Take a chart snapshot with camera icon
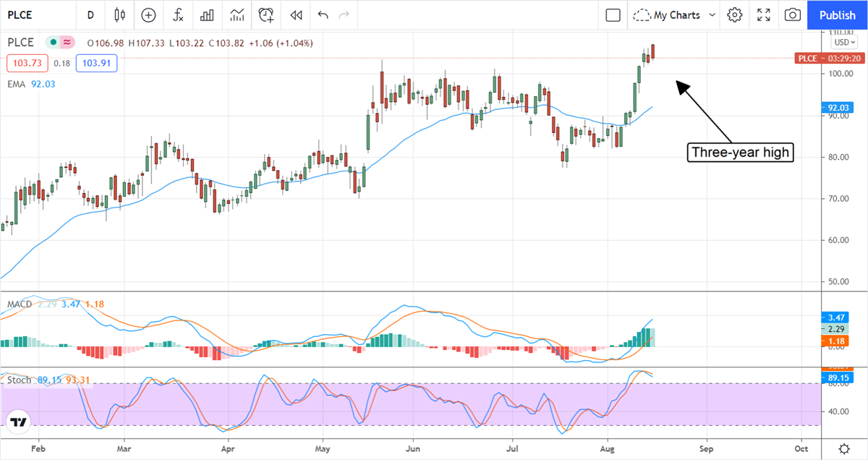This screenshot has width=868, height=460. click(x=793, y=14)
